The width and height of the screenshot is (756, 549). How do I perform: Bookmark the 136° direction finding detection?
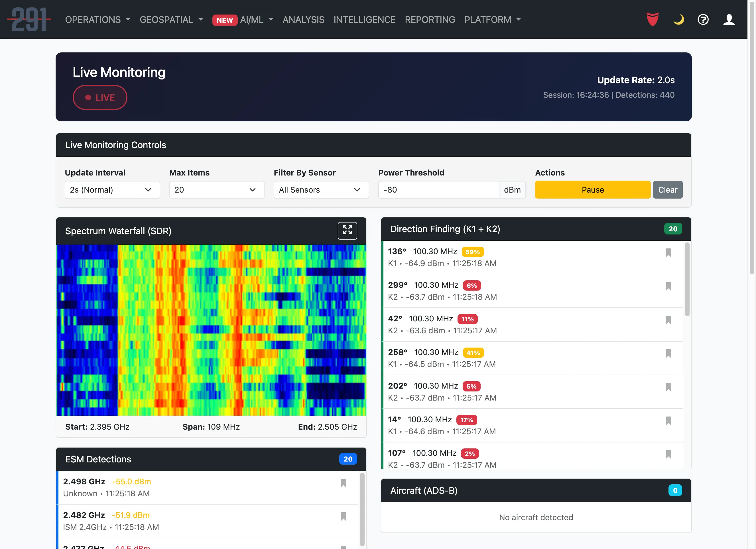(669, 253)
